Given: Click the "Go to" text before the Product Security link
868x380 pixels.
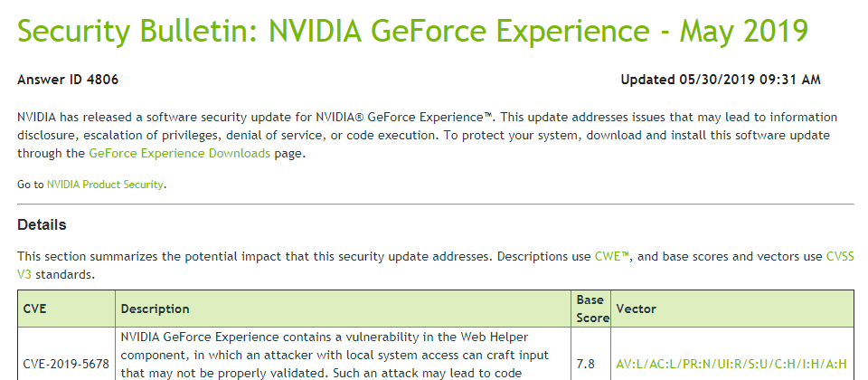Looking at the screenshot, I should [31, 185].
